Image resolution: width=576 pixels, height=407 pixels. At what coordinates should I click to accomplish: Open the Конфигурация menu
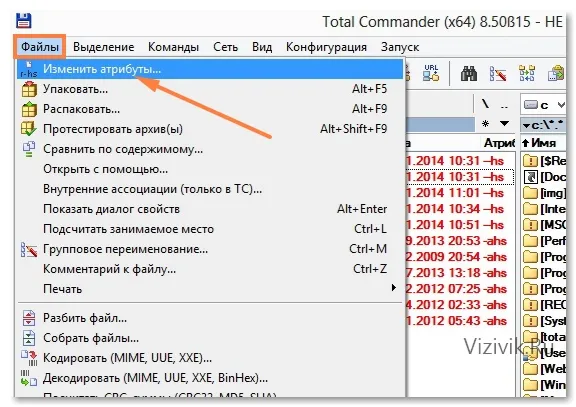tap(326, 47)
